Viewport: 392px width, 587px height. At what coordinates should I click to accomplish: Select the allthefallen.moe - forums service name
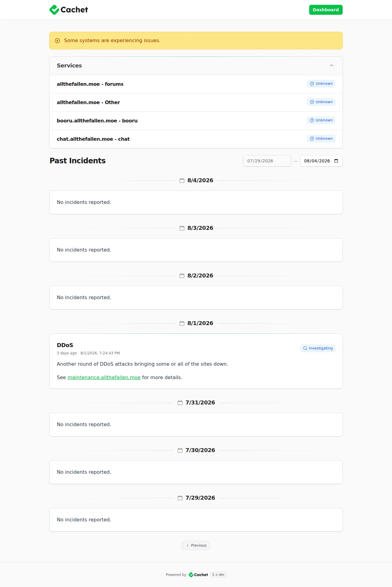(90, 84)
